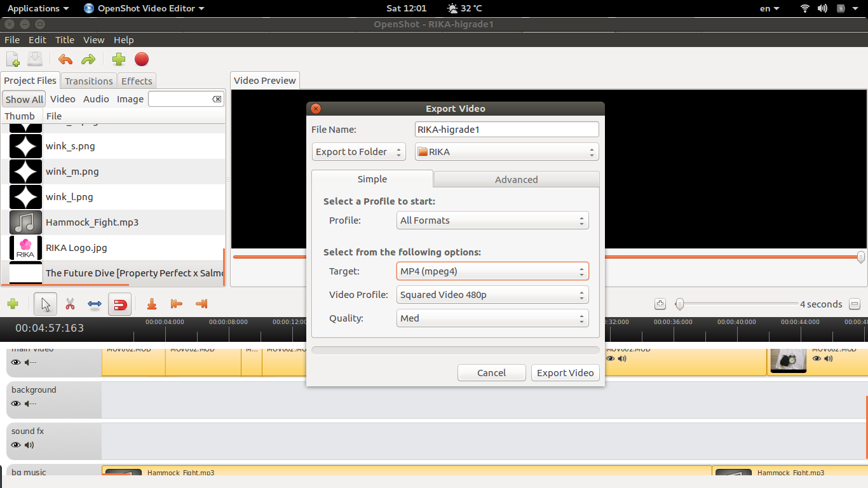Image resolution: width=868 pixels, height=488 pixels.
Task: Open the File menu
Action: tap(12, 39)
